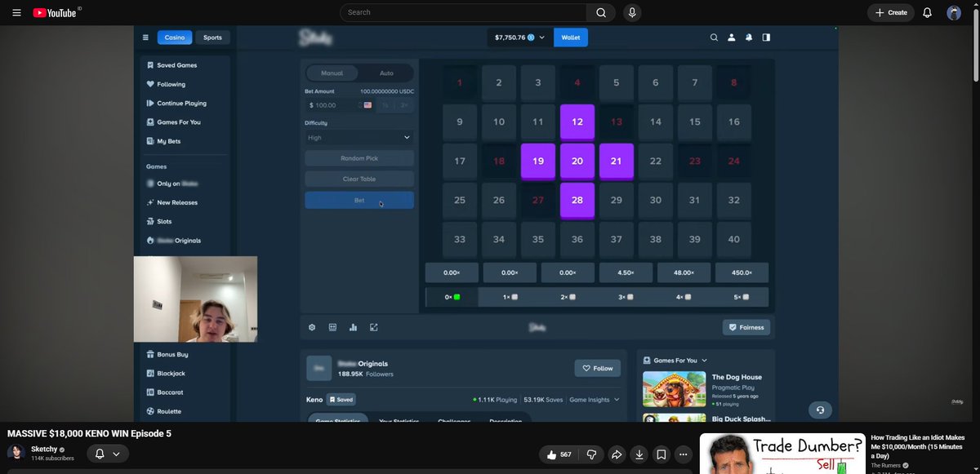Open the casino profile person icon
The width and height of the screenshot is (980, 474).
[731, 38]
